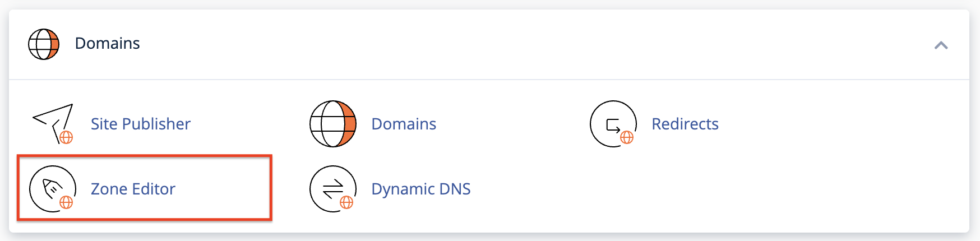Click the Domains section header globe icon
This screenshot has height=241, width=980.
click(44, 44)
